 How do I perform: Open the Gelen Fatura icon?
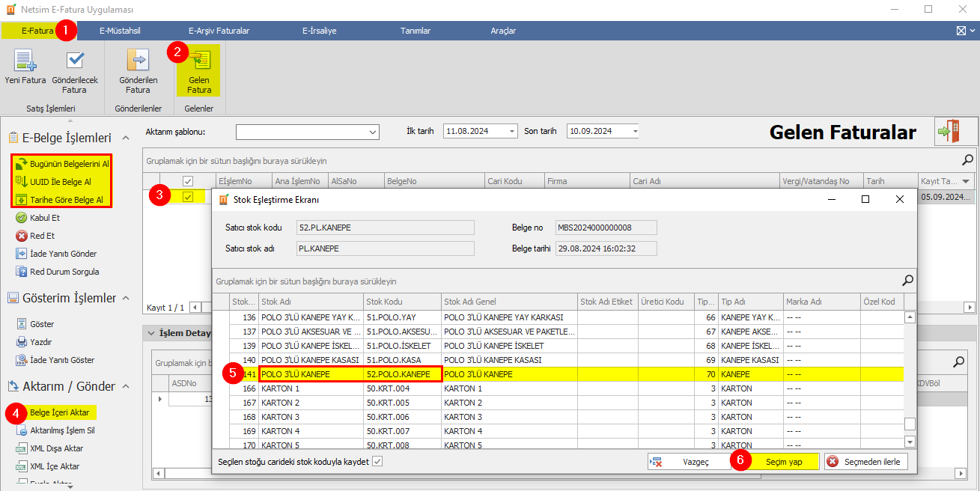point(199,61)
